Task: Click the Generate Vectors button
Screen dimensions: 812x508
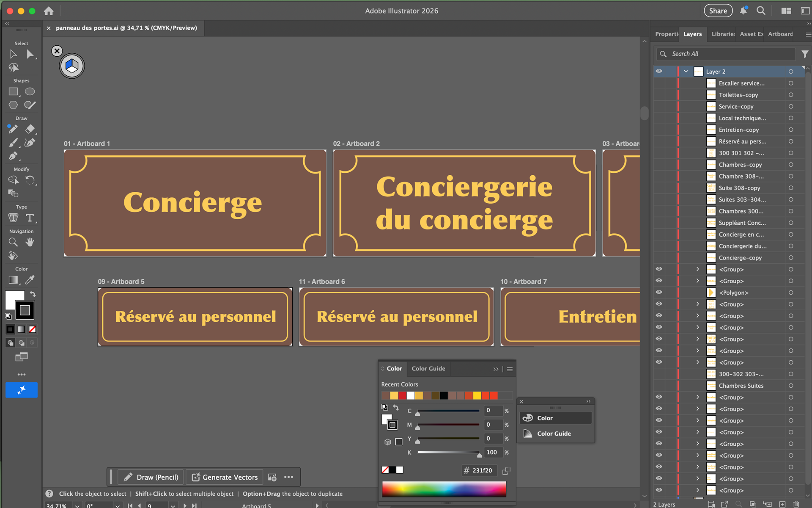Action: tap(225, 477)
